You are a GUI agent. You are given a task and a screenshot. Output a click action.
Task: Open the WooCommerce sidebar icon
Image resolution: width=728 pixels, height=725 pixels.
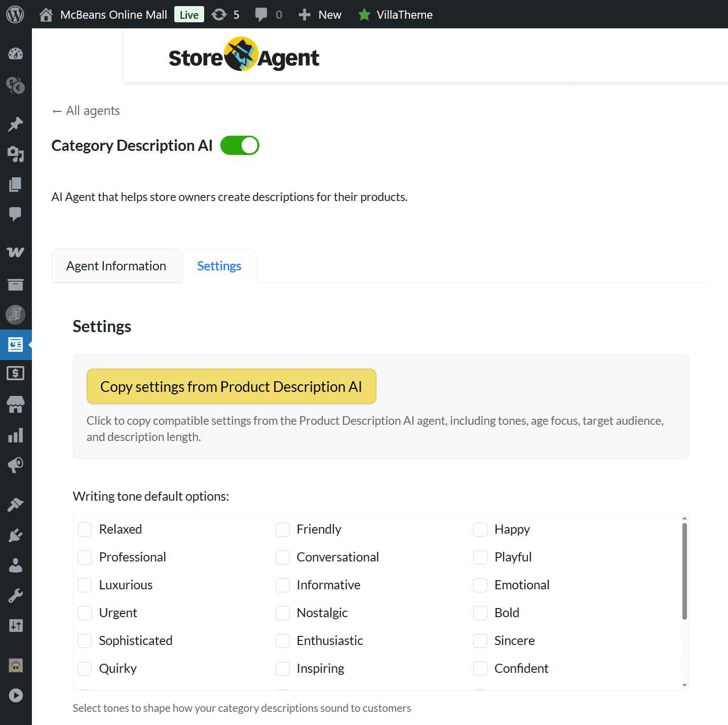[x=16, y=252]
